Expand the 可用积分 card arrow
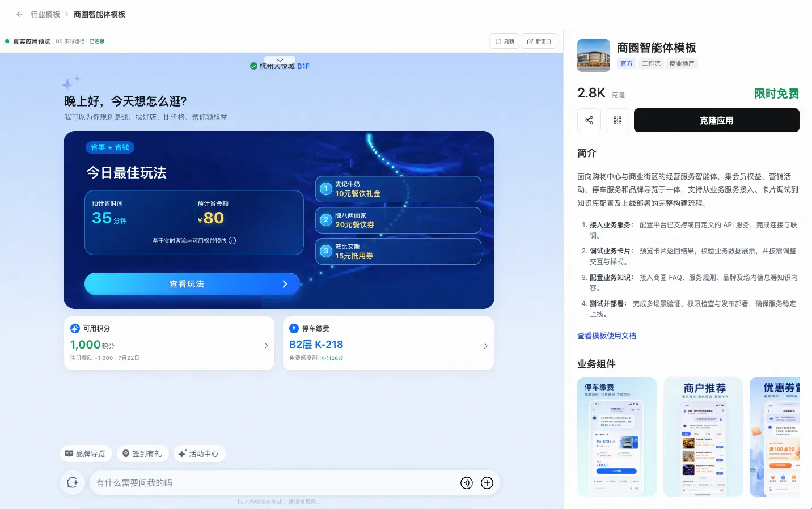This screenshot has height=509, width=812. (x=266, y=346)
